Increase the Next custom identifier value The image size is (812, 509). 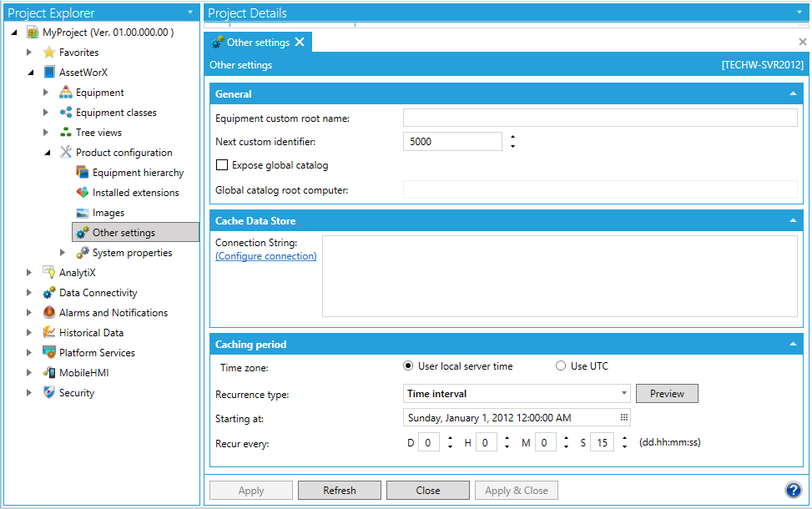512,137
